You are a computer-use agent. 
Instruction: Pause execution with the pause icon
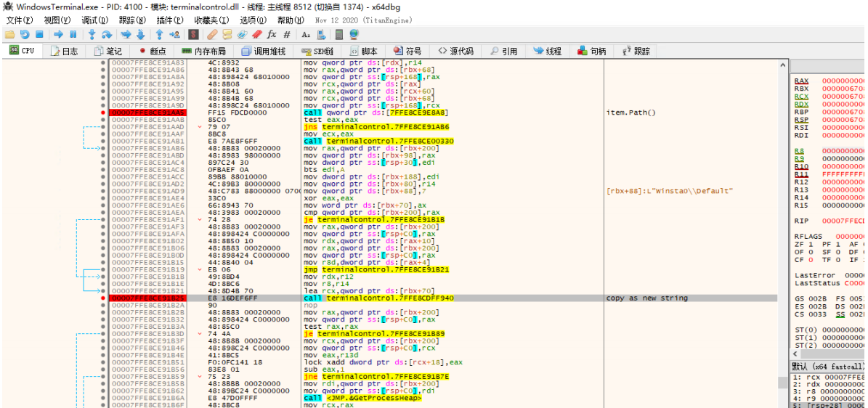[x=73, y=34]
